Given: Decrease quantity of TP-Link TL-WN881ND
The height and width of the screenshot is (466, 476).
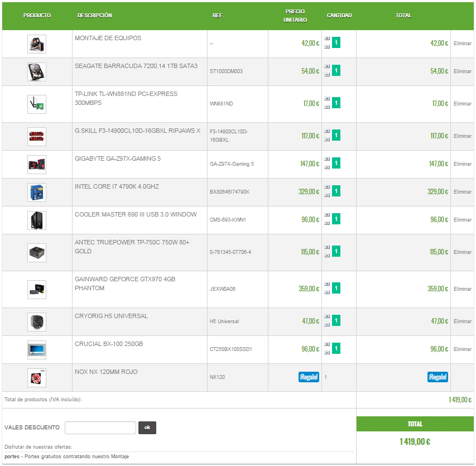Looking at the screenshot, I should (327, 107).
